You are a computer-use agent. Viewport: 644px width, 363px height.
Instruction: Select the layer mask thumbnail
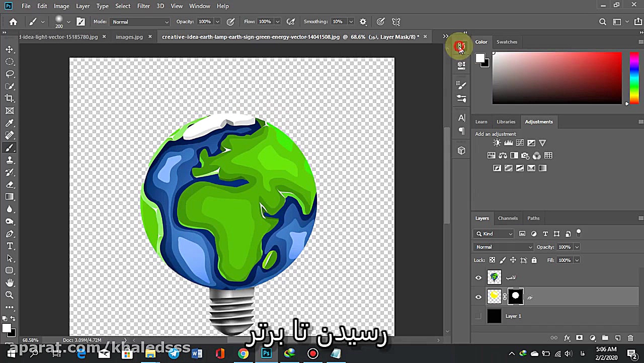point(515,297)
